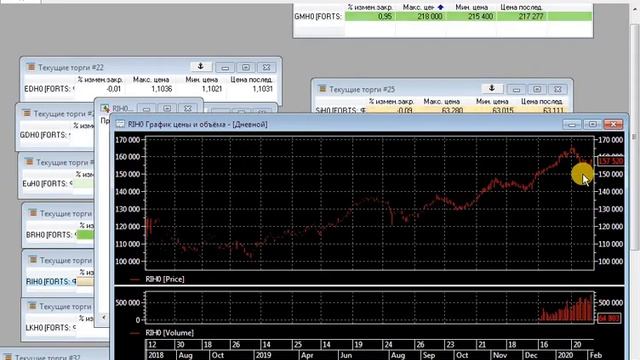Click the GMH0 min price 215 400 cell
The width and height of the screenshot is (640, 360).
point(471,16)
